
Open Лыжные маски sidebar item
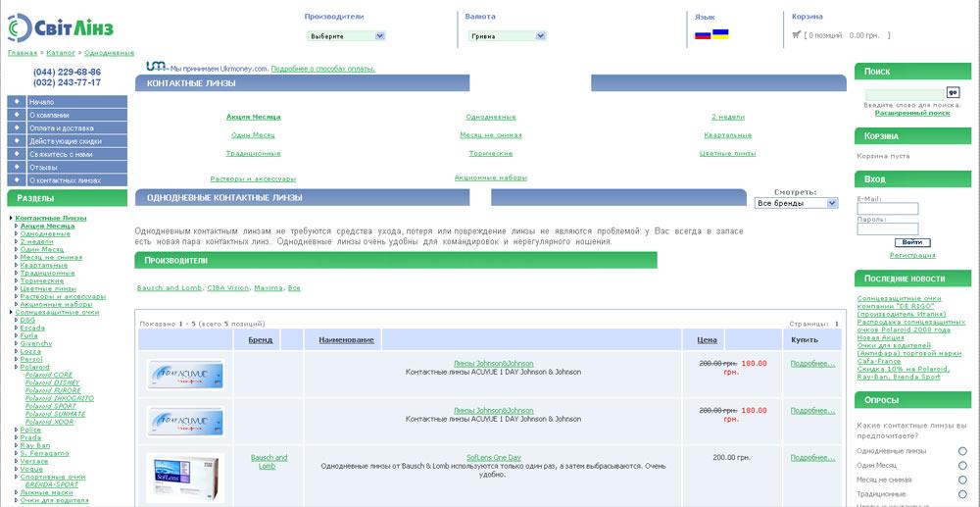pos(47,492)
